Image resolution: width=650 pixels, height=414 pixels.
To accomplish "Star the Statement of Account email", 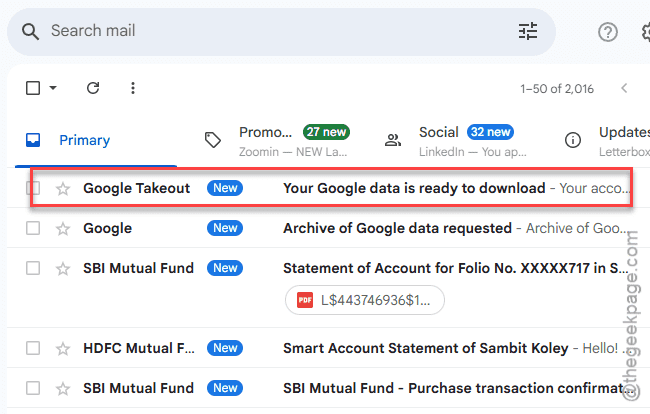I will tap(63, 269).
